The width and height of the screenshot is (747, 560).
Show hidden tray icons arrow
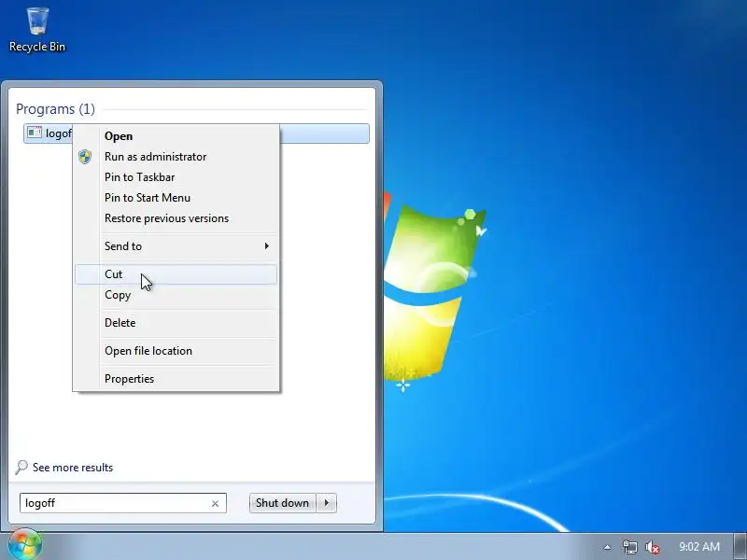pyautogui.click(x=607, y=547)
